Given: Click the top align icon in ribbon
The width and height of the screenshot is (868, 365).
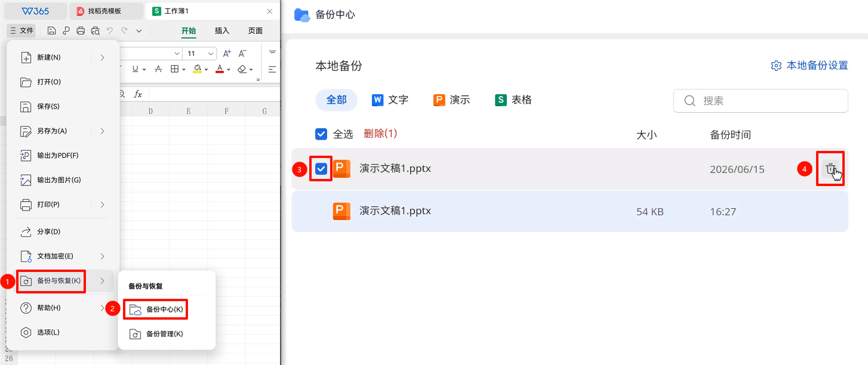Looking at the screenshot, I should (272, 53).
